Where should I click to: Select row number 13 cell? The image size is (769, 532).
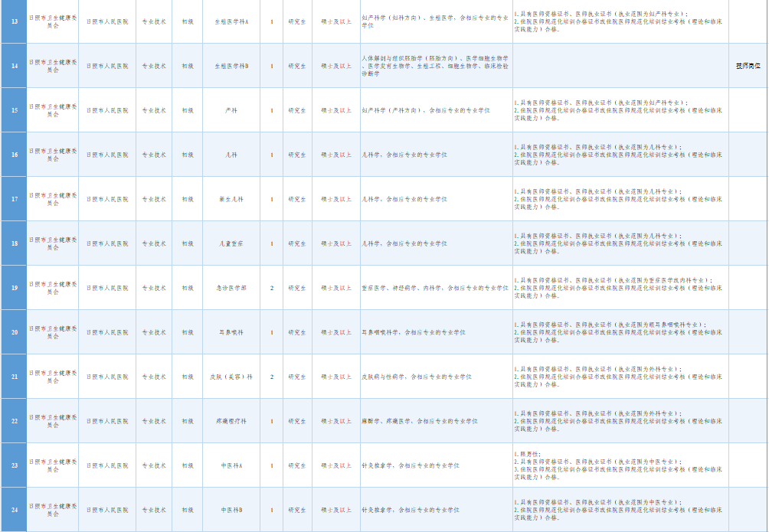(15, 21)
